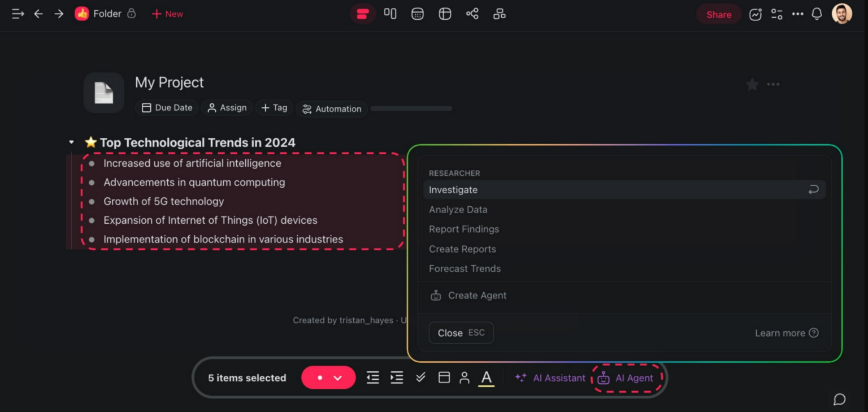Viewport: 868px width, 412px height.
Task: Open the text color option
Action: click(486, 378)
